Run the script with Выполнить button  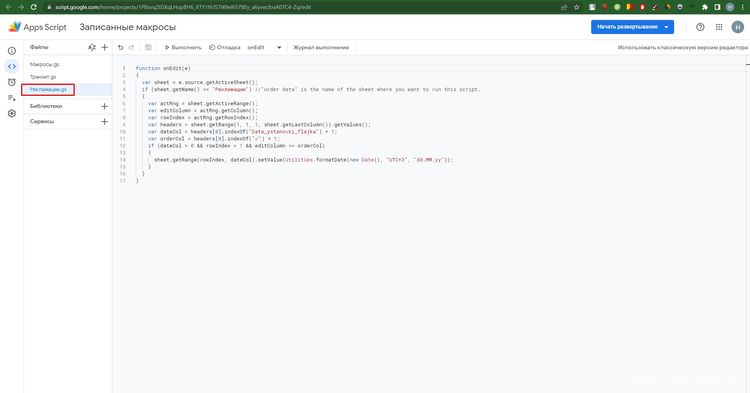(183, 47)
